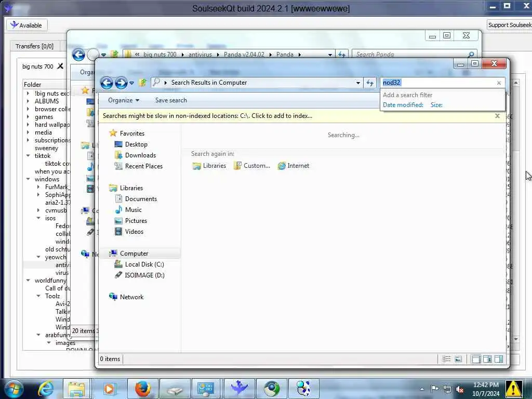
Task: Collapse windows folder in Soulseek tree
Action: (x=28, y=179)
